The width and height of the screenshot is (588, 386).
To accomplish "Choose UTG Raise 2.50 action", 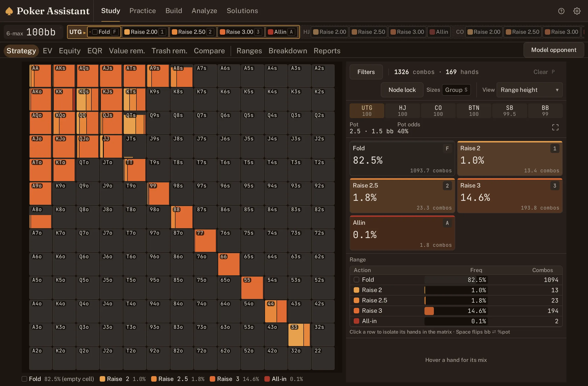I will point(193,32).
